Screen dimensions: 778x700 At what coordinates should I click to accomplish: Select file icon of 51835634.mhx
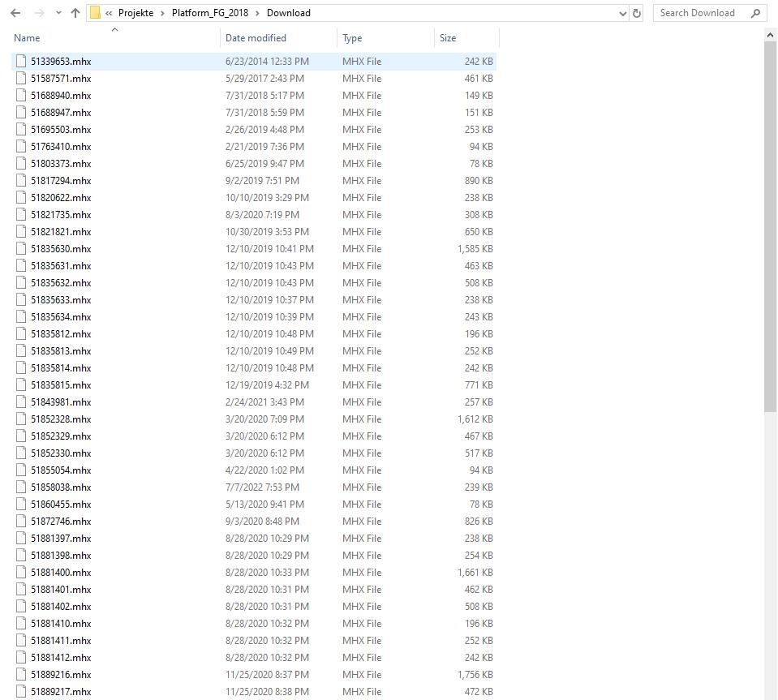[21, 316]
